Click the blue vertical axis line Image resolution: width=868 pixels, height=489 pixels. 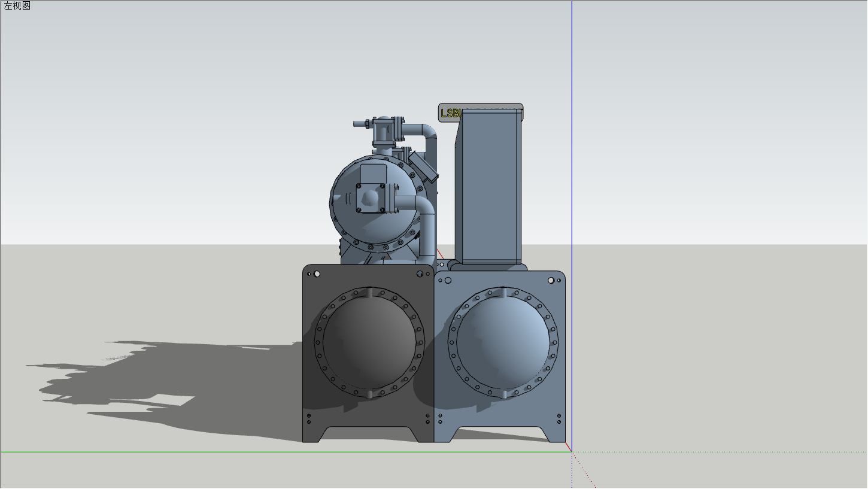[x=572, y=120]
